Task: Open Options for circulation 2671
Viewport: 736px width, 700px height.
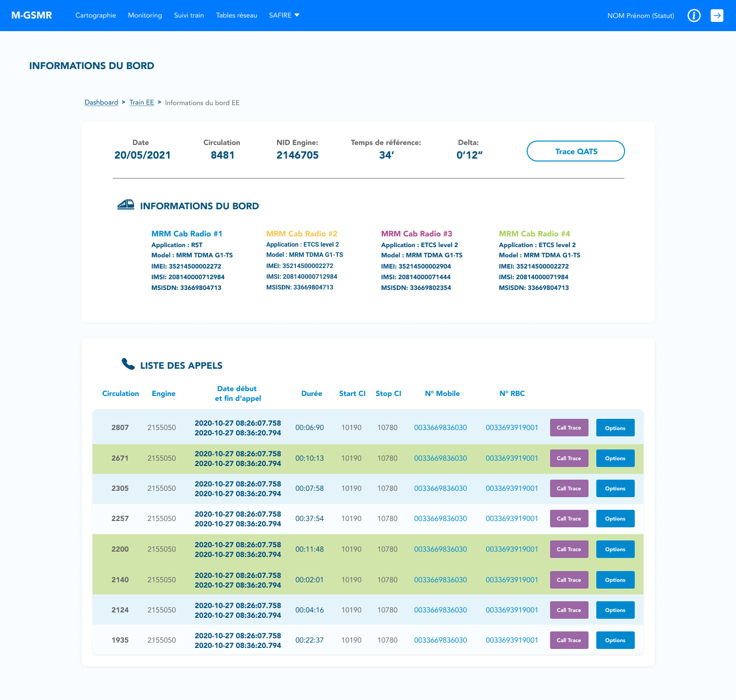Action: [615, 458]
